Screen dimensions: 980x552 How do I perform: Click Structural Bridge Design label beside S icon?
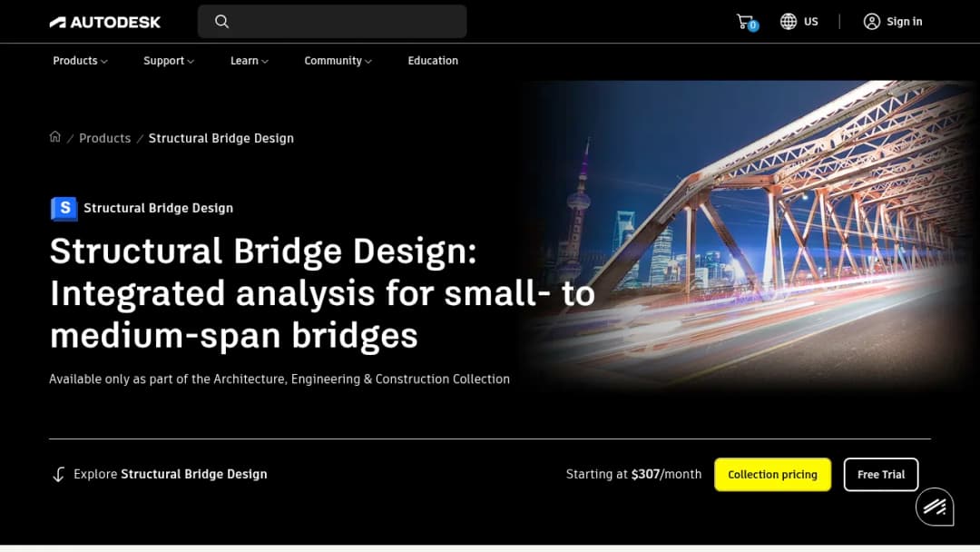(x=158, y=208)
